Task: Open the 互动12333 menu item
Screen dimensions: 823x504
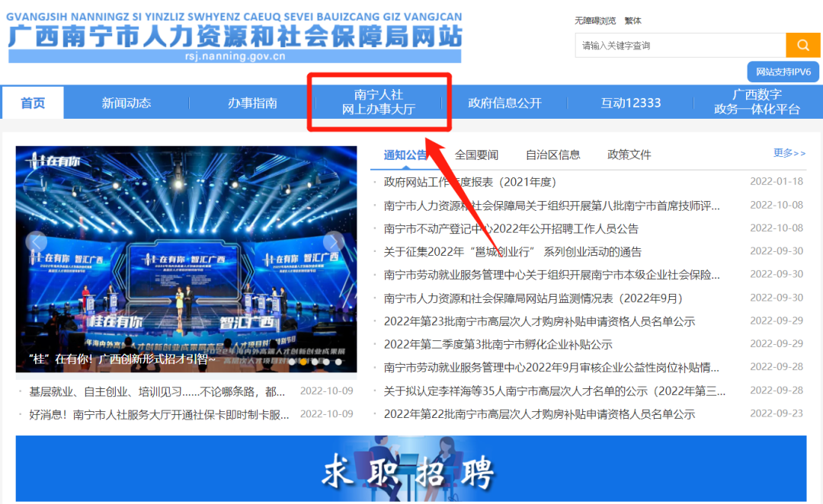Action: (x=630, y=103)
